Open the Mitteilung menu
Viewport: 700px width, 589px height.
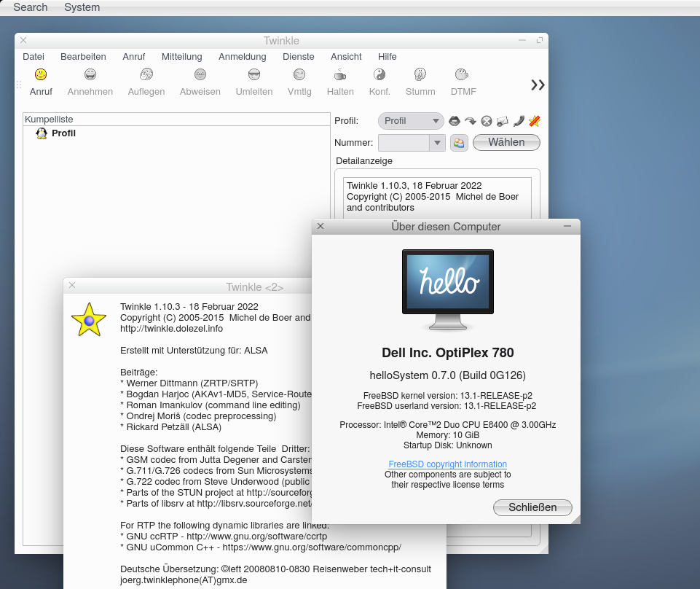click(x=181, y=57)
